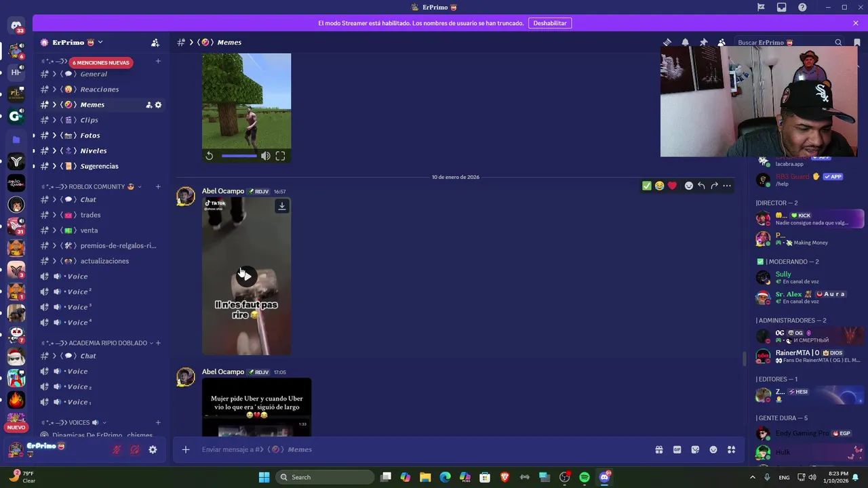Seek in the Minecraft video progress bar

[x=239, y=156]
